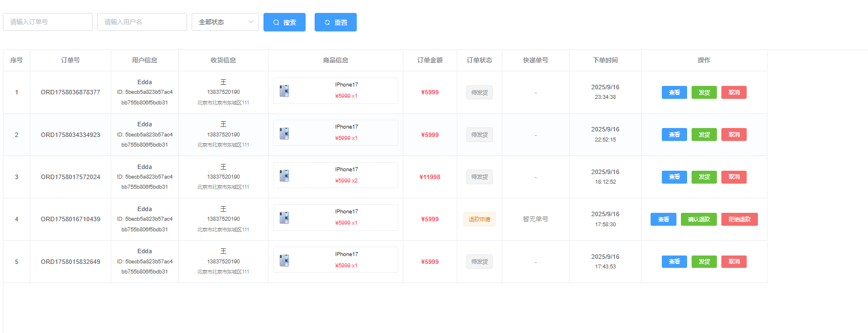
Task: Cancel order ORD1758036878377 with 取消 button
Action: click(x=734, y=93)
